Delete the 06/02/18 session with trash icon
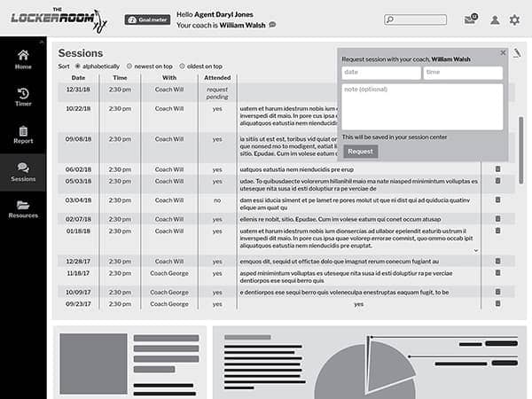Image resolution: width=532 pixels, height=399 pixels. coord(497,168)
